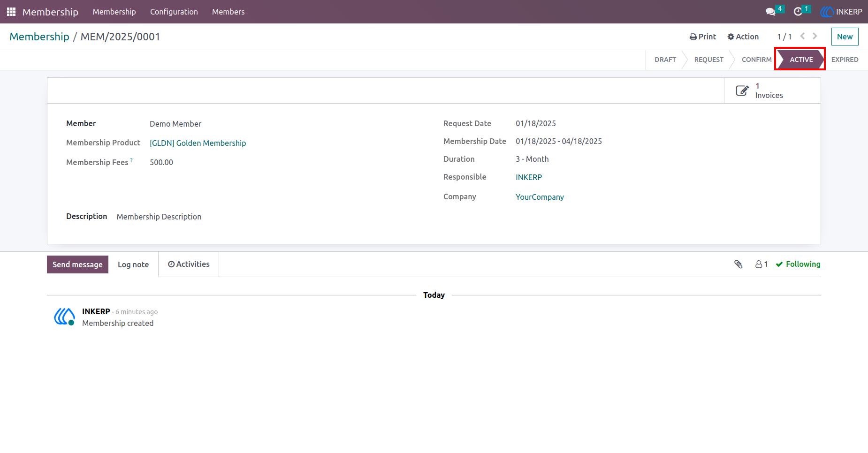Click INKERP avatar in chatter message
This screenshot has height=453, width=868.
click(x=64, y=317)
